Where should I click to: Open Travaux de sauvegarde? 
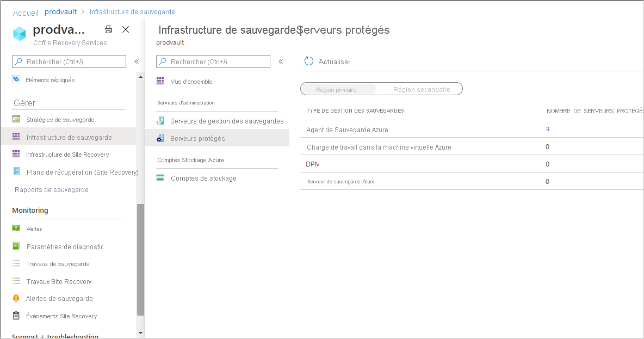coord(59,264)
